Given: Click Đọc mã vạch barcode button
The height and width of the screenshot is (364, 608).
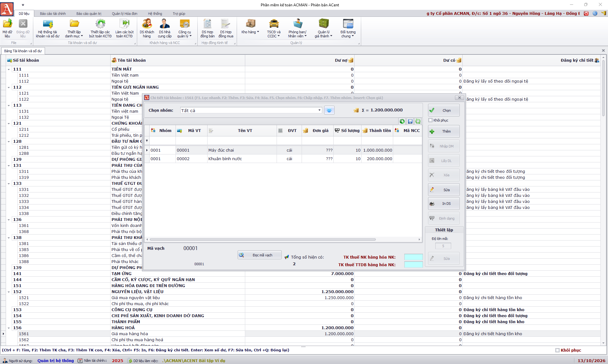Looking at the screenshot, I should pos(259,255).
